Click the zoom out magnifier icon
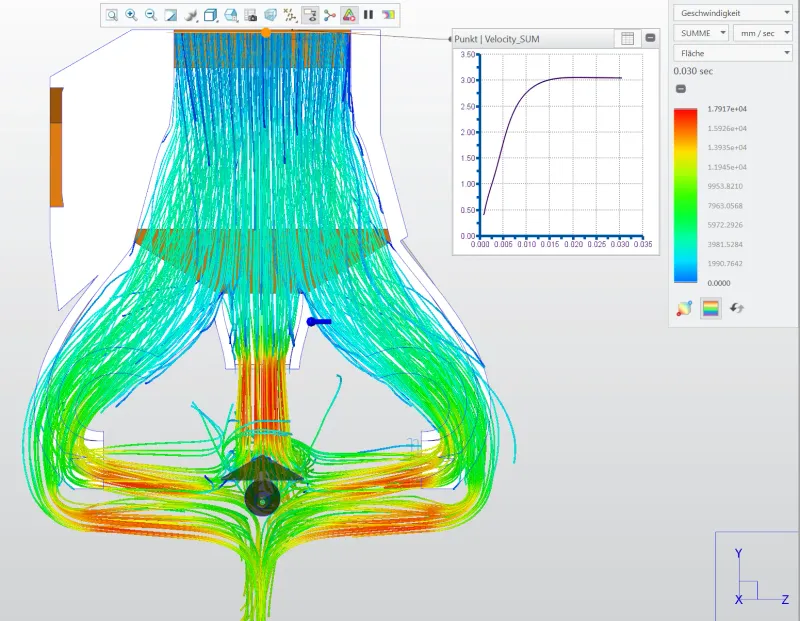This screenshot has height=621, width=800. 151,15
